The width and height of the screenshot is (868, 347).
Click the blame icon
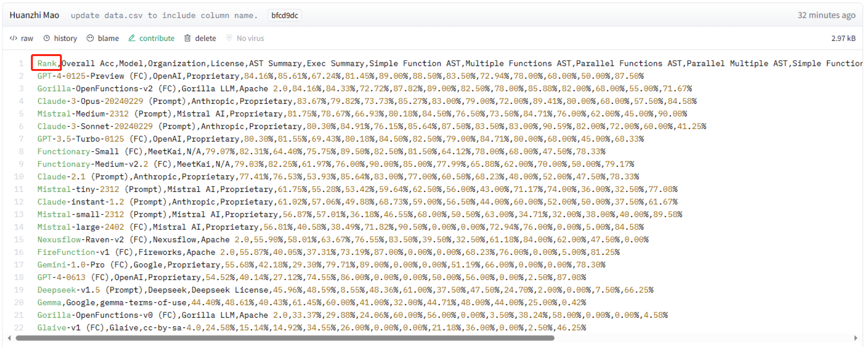point(90,38)
